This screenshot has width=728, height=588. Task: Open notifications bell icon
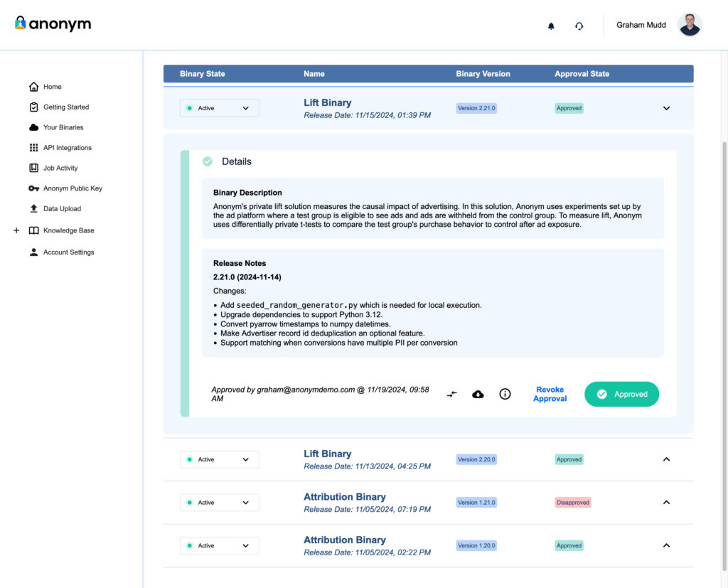[x=551, y=26]
